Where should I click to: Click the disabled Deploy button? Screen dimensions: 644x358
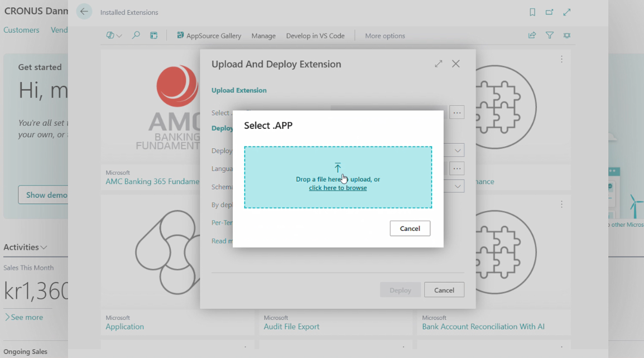coord(400,290)
